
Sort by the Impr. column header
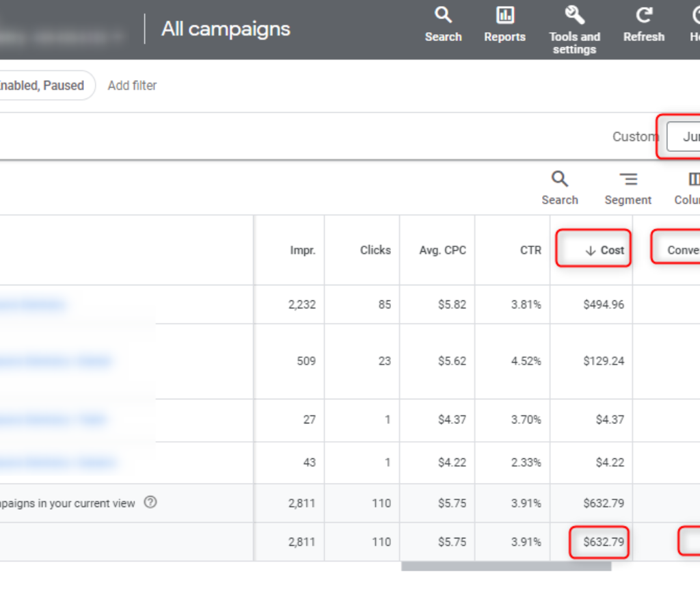302,250
